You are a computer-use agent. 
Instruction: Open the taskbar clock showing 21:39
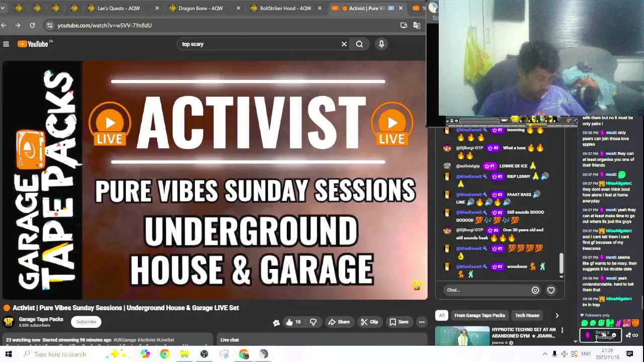(x=606, y=354)
